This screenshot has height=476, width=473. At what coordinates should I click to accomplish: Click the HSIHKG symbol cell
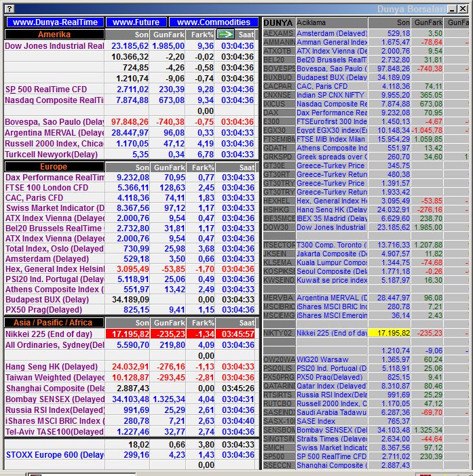point(279,210)
